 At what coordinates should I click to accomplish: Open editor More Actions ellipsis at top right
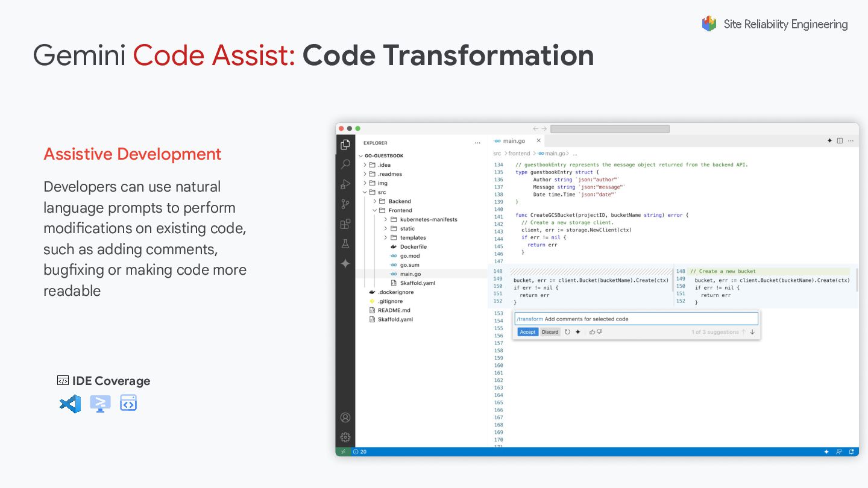coord(851,140)
